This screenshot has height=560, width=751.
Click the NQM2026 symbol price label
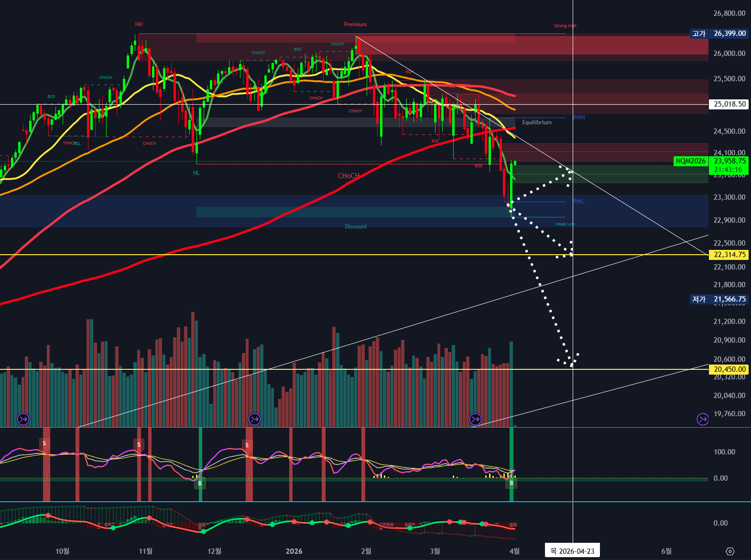(x=690, y=161)
